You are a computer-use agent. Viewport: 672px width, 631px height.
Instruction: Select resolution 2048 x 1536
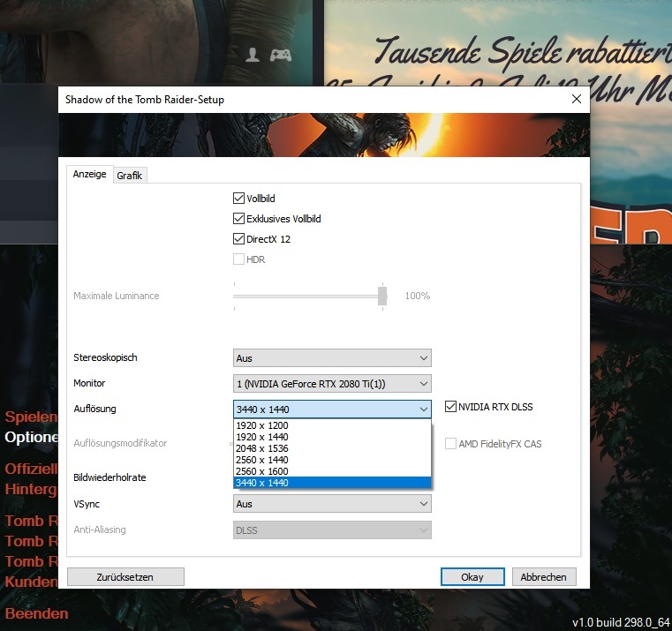coord(332,448)
